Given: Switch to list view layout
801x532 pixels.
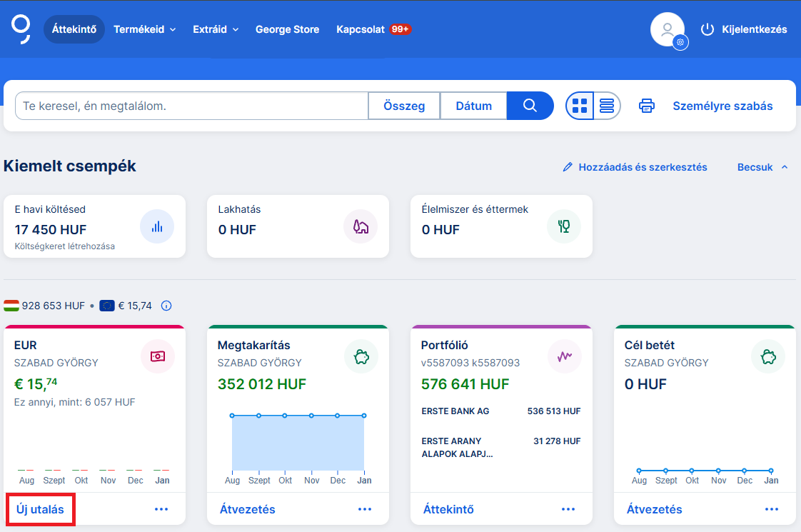Looking at the screenshot, I should click(x=607, y=106).
